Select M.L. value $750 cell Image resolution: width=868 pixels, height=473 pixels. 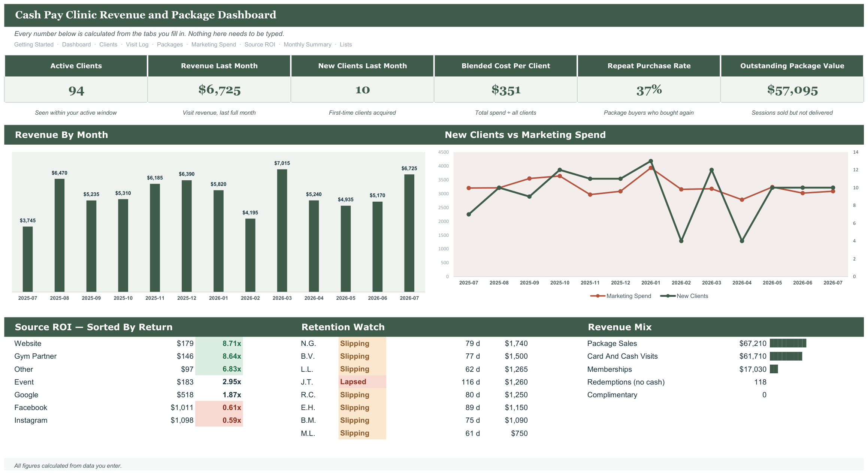click(x=519, y=433)
